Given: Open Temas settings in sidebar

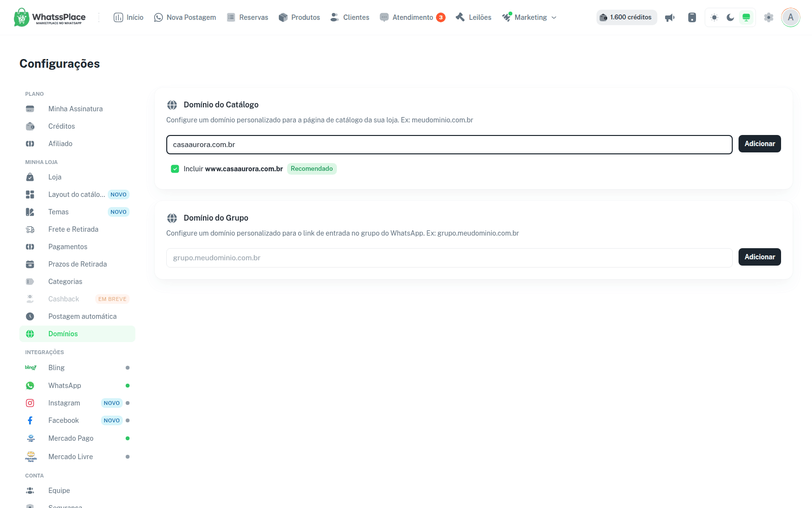Looking at the screenshot, I should click(77, 212).
